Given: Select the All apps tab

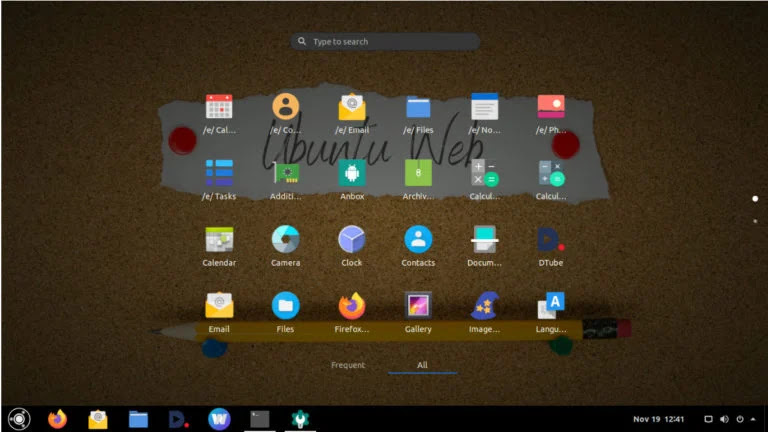Looking at the screenshot, I should pos(422,365).
